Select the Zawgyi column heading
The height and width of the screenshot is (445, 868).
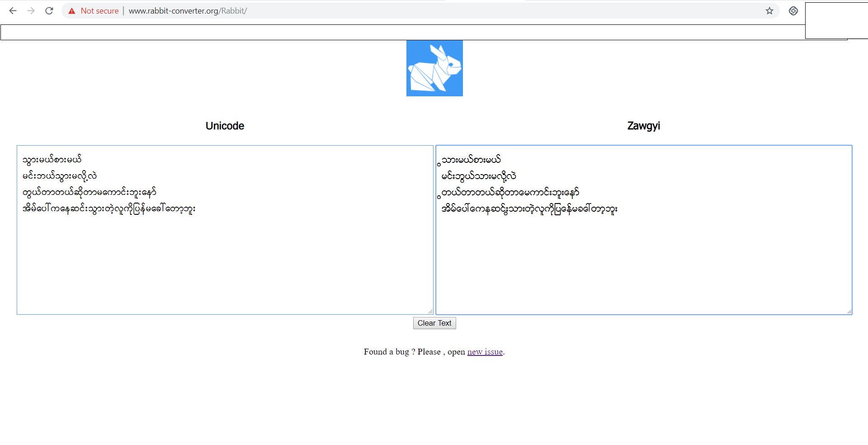643,126
